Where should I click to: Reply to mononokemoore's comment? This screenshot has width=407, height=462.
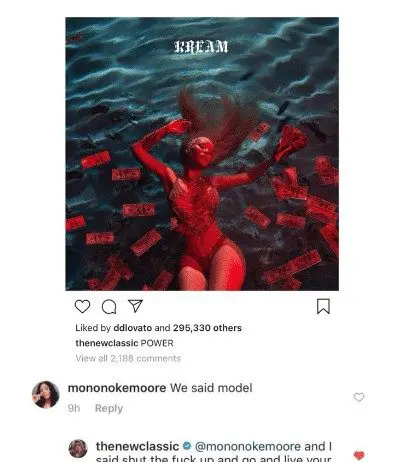pos(109,408)
